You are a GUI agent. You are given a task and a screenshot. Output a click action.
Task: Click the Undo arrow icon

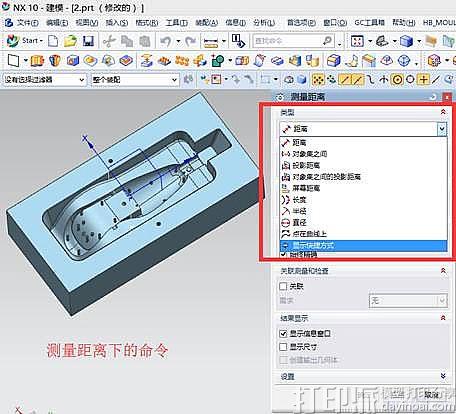[166, 41]
